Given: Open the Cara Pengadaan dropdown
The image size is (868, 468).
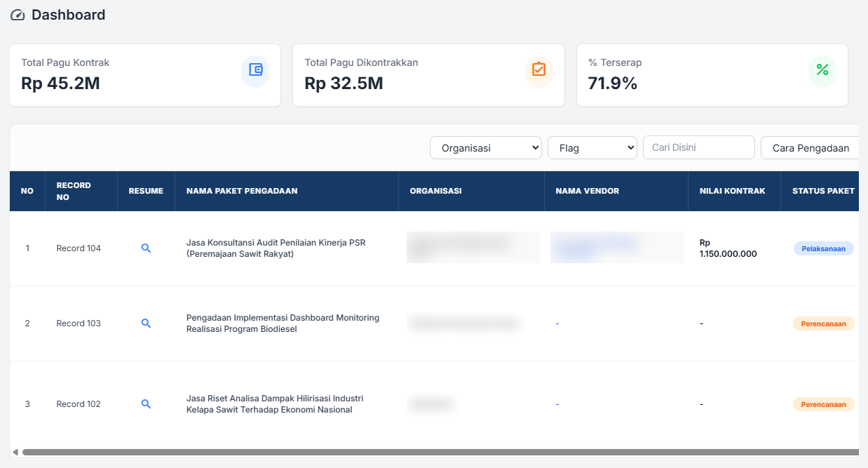Looking at the screenshot, I should click(811, 148).
